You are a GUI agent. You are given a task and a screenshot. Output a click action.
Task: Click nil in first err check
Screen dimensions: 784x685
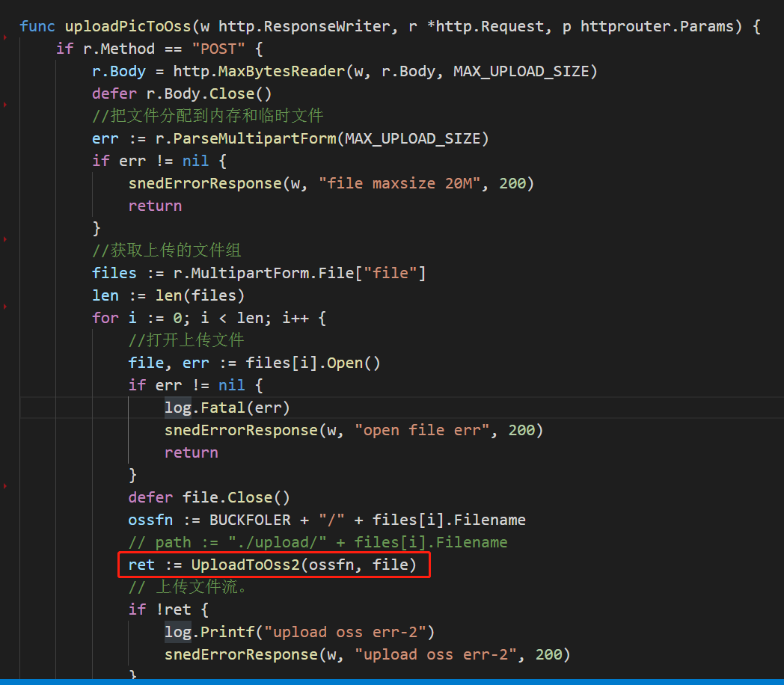195,161
